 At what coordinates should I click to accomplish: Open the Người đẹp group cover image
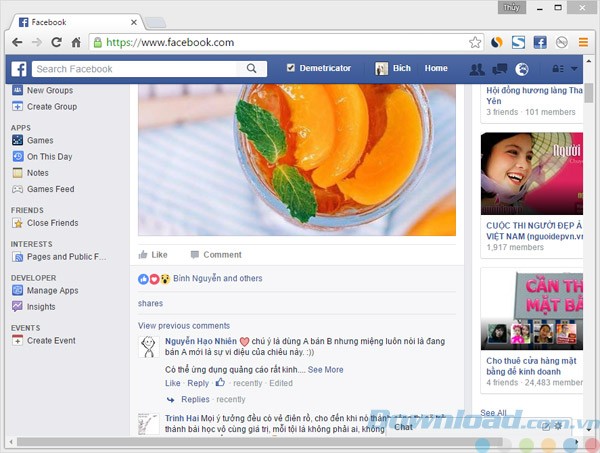[x=532, y=174]
